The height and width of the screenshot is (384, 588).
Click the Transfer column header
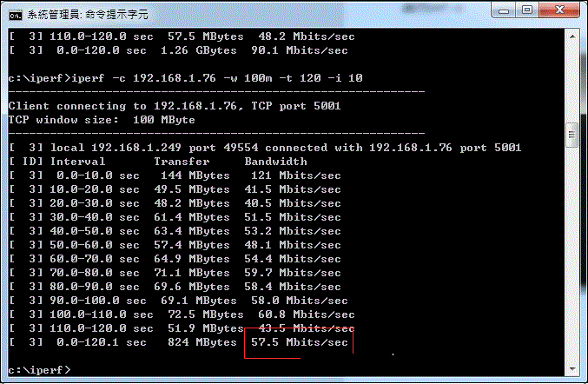coord(182,162)
